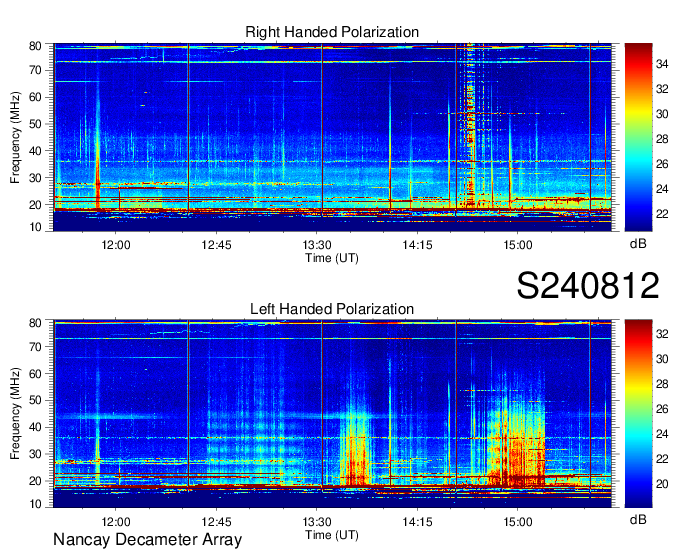Click the 12:45 tick under the Right Handed plot
Screen dimensions: 680x552
[x=216, y=245]
